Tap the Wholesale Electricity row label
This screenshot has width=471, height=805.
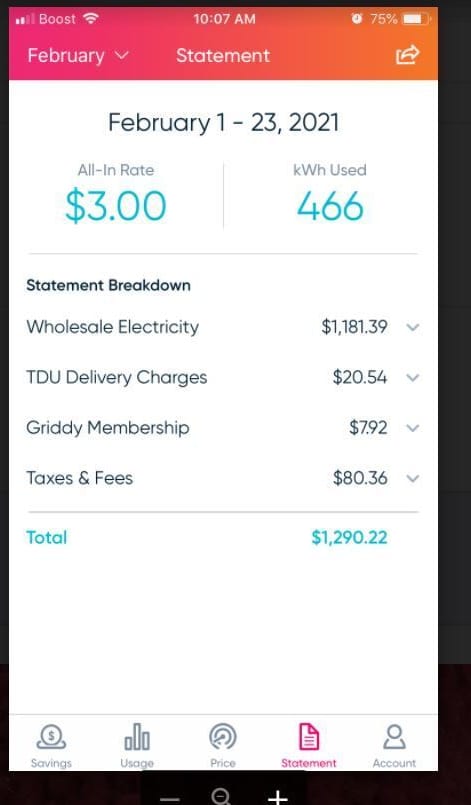(112, 327)
